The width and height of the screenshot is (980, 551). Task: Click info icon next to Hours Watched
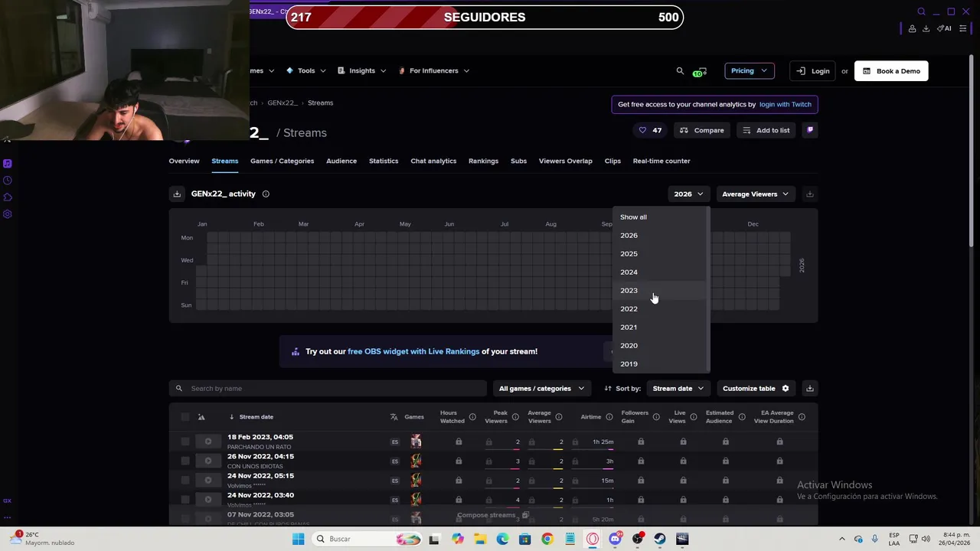(x=472, y=417)
